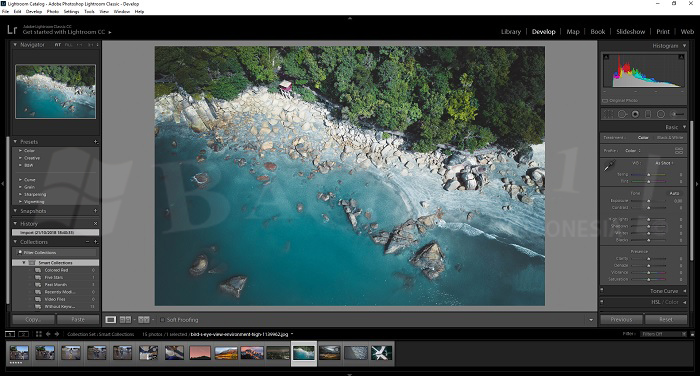Viewport: 700px width, 376px height.
Task: Switch to the Slideshow module
Action: [x=630, y=32]
